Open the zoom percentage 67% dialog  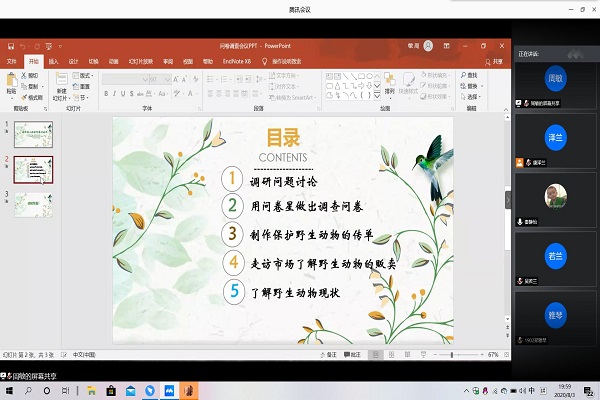click(493, 354)
